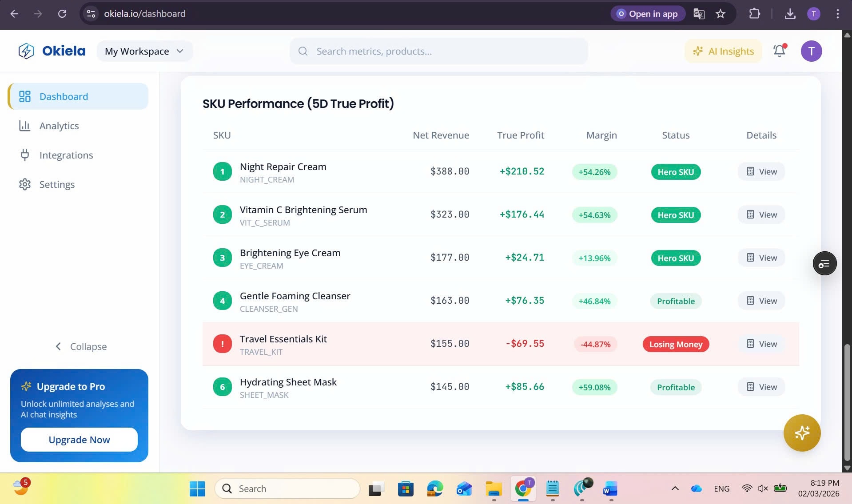The width and height of the screenshot is (852, 504).
Task: Click the search metrics input field
Action: coord(438,51)
